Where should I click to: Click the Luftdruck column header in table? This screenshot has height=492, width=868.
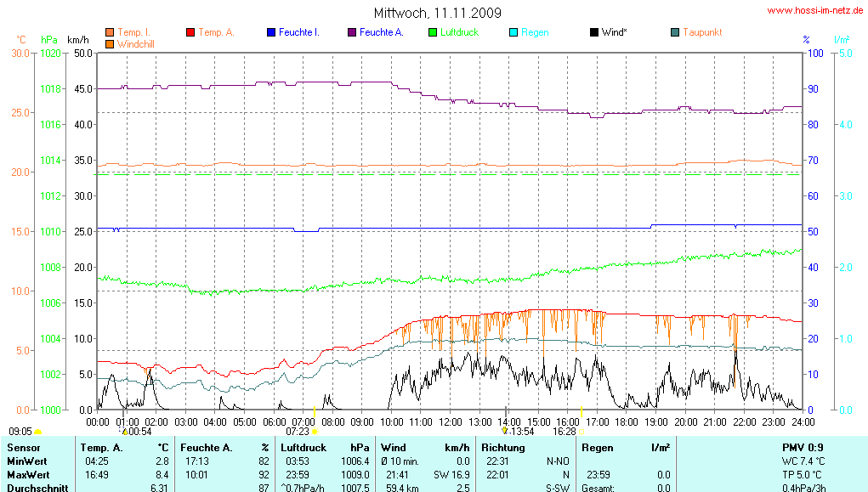304,447
